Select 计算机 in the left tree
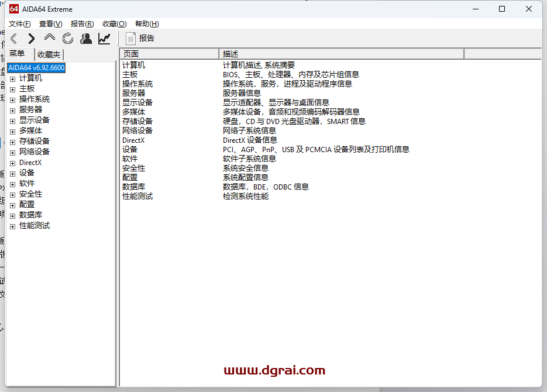 point(30,78)
